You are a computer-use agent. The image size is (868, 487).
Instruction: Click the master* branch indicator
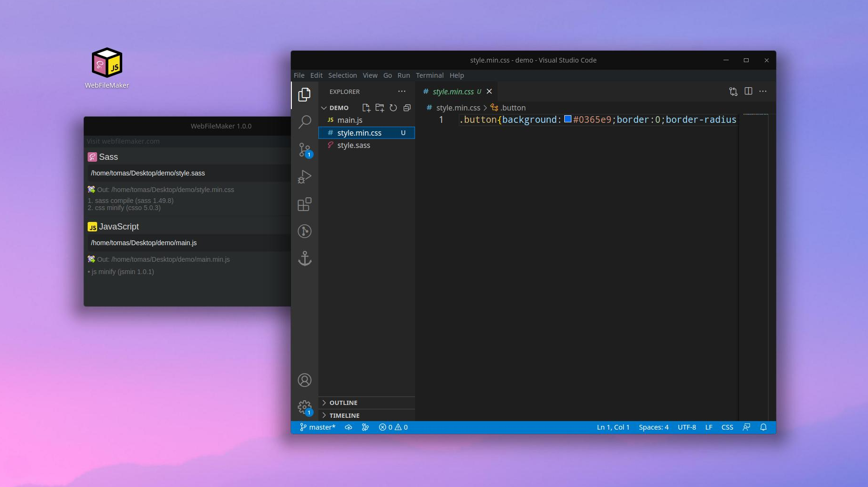click(317, 427)
